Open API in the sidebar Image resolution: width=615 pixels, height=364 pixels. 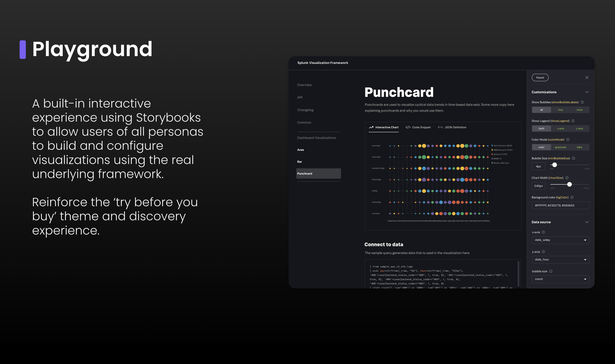300,97
